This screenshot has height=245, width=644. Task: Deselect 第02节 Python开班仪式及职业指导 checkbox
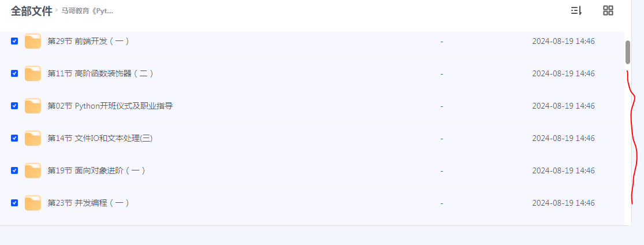pyautogui.click(x=14, y=106)
